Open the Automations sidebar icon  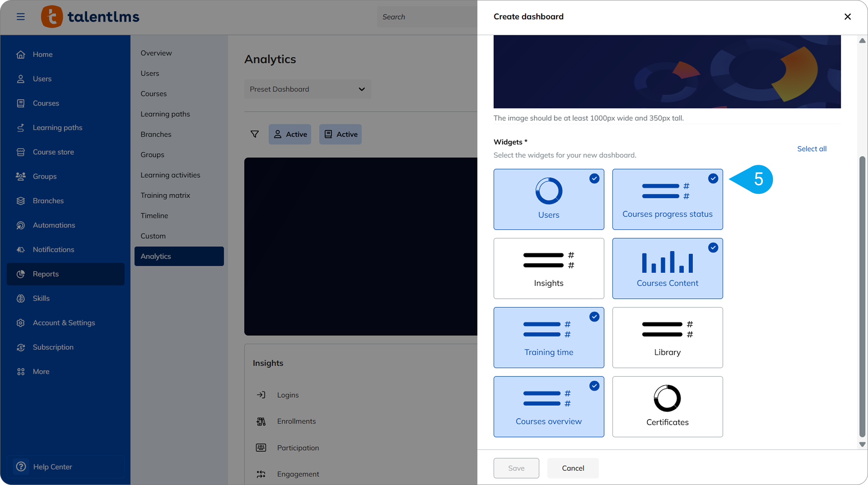coord(21,225)
